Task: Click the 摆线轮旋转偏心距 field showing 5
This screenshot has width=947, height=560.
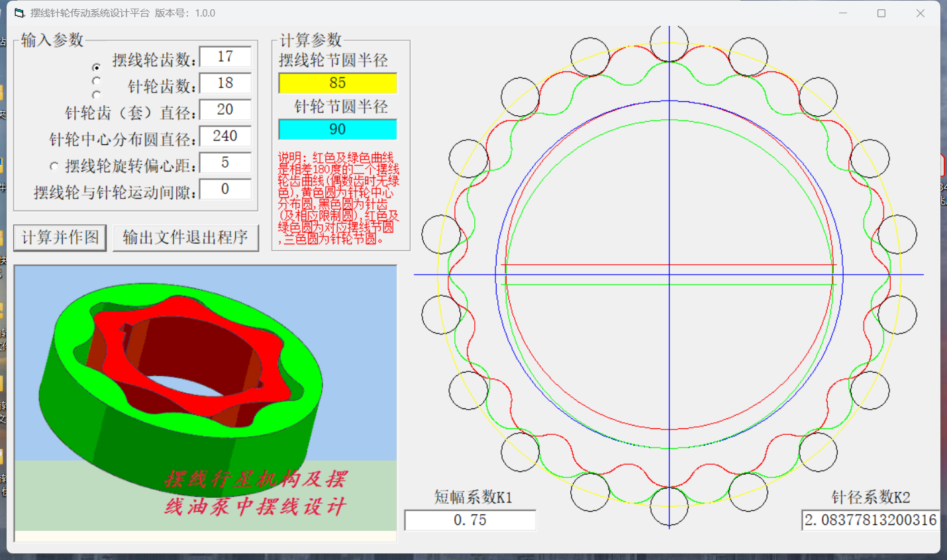Action: click(225, 163)
